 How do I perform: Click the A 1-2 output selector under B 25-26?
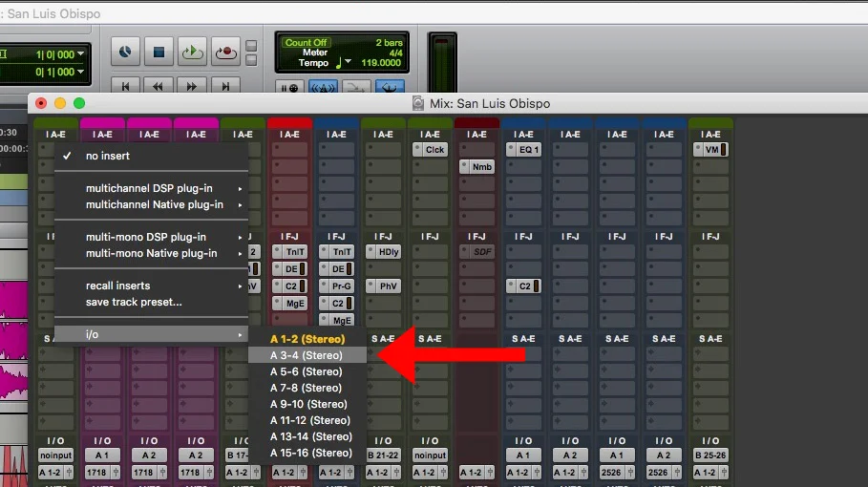706,473
